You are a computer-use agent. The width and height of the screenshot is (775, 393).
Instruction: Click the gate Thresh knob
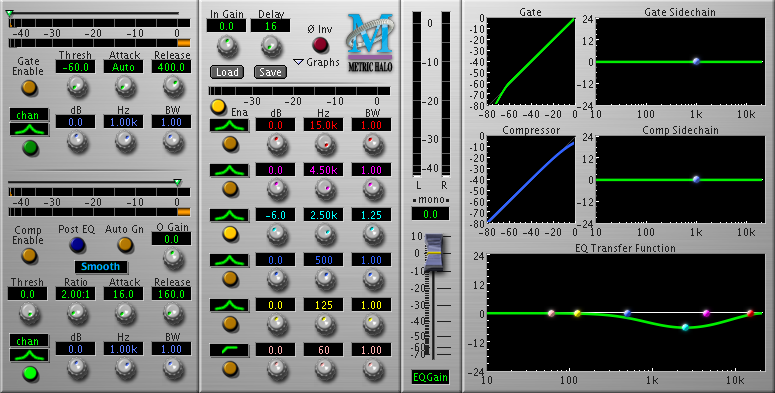click(77, 87)
